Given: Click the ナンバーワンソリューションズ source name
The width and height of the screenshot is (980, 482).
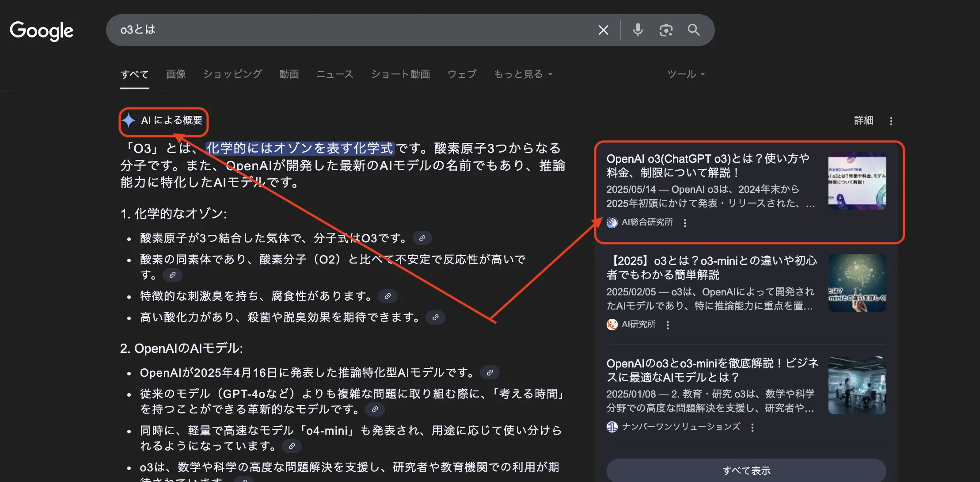Looking at the screenshot, I should pyautogui.click(x=681, y=427).
